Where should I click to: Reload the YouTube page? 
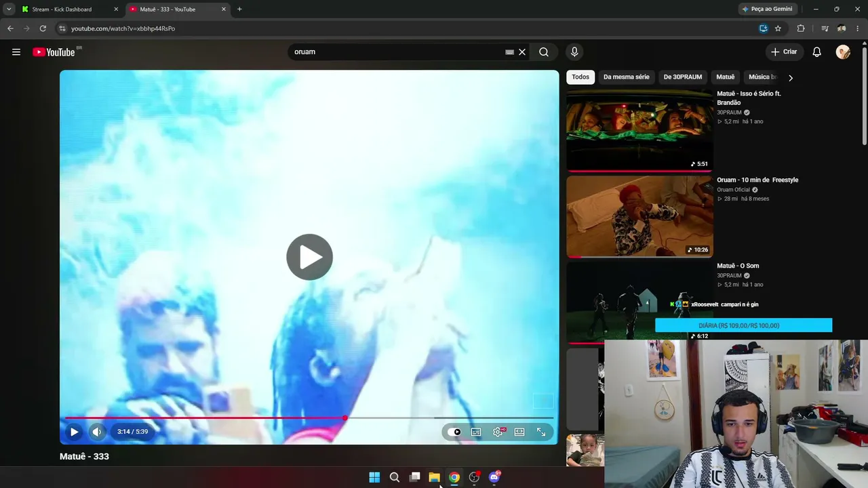[x=43, y=28]
